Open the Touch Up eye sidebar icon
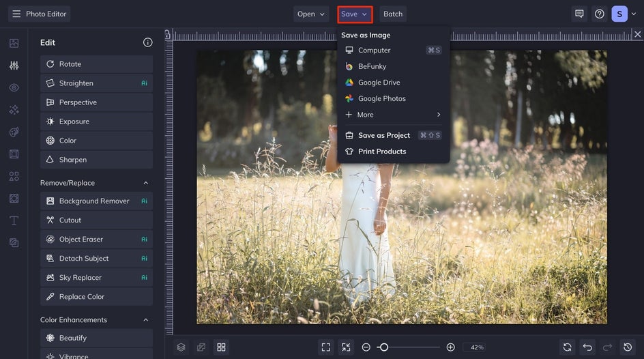The height and width of the screenshot is (359, 644). [14, 87]
